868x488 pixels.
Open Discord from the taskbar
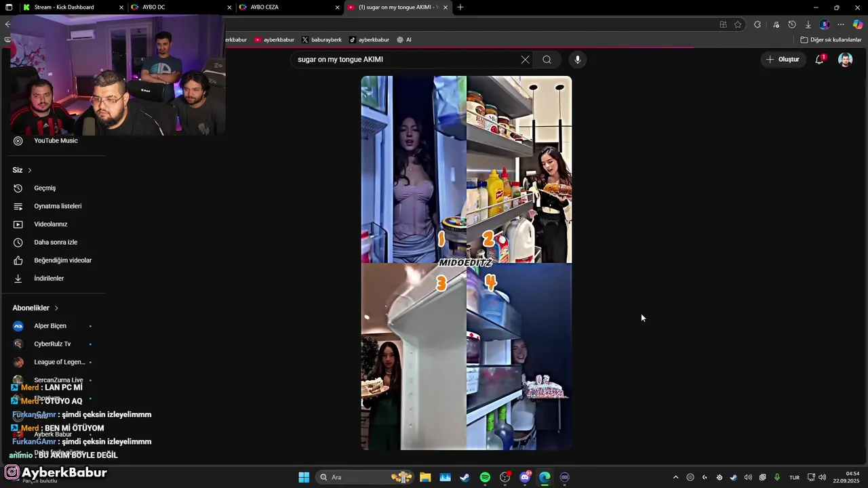[x=525, y=477]
